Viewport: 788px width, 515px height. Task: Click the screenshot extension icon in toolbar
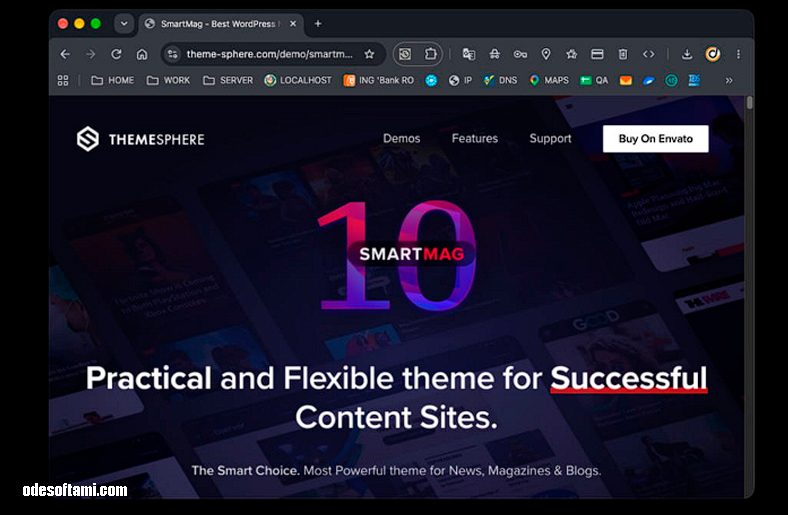tap(405, 54)
